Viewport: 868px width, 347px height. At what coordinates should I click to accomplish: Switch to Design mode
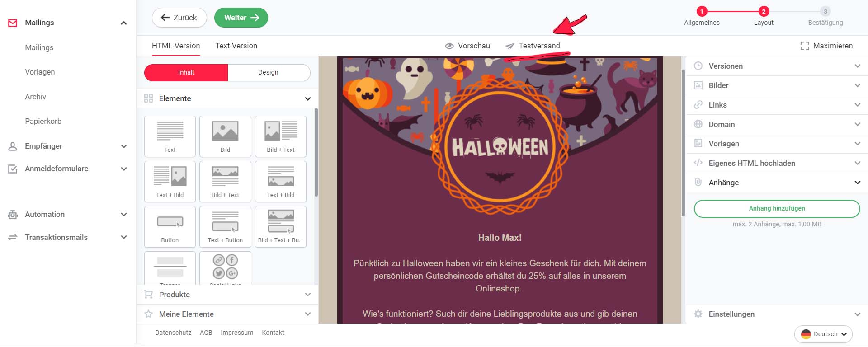tap(269, 72)
